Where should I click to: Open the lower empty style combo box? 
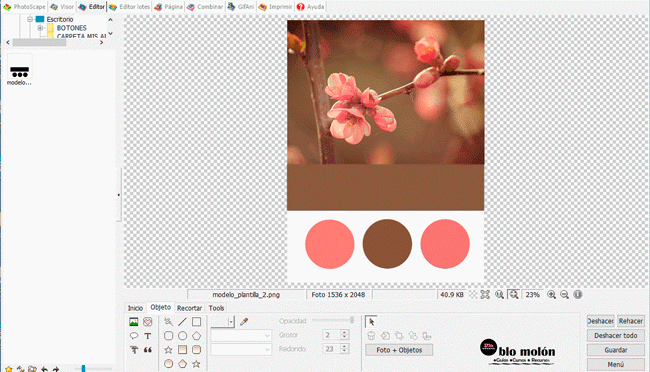pyautogui.click(x=241, y=350)
